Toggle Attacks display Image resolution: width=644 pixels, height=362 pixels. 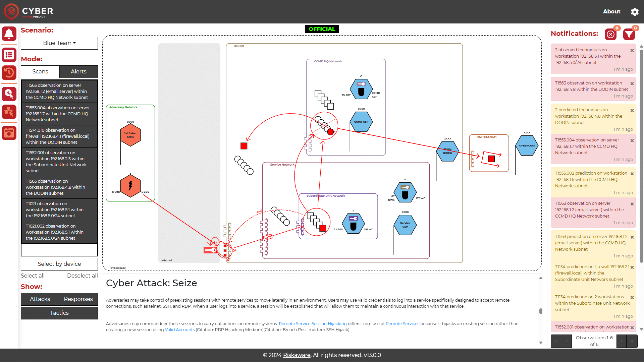point(40,299)
